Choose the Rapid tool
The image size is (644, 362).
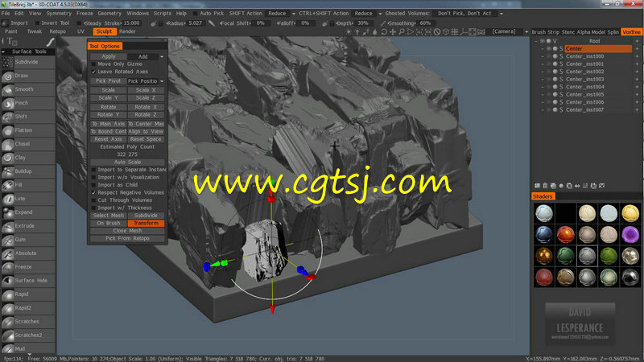point(28,294)
